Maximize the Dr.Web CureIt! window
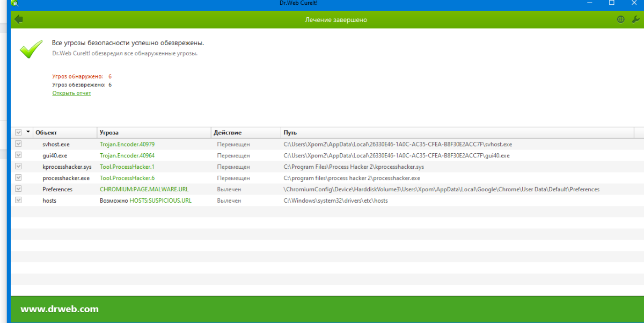The height and width of the screenshot is (323, 644). click(x=611, y=3)
